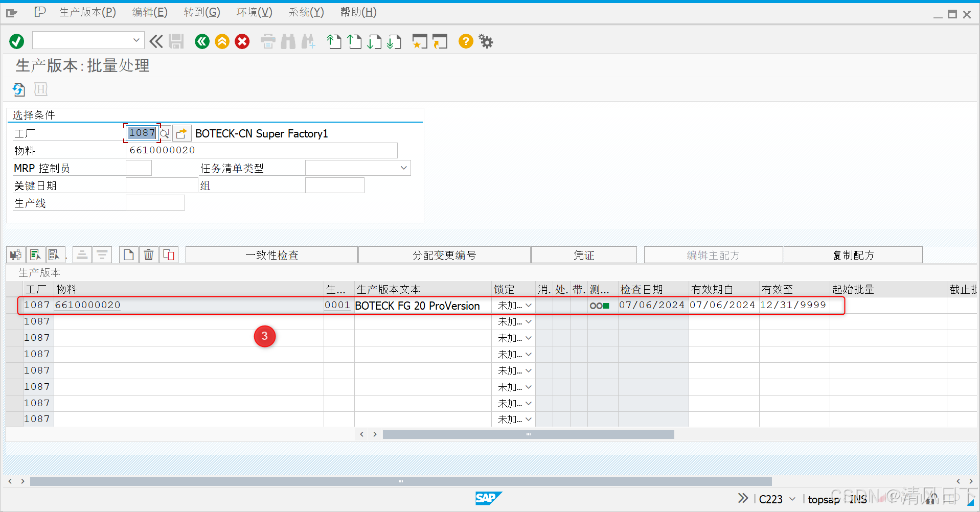Click material link 6610000020 in table
The image size is (980, 512).
point(87,305)
